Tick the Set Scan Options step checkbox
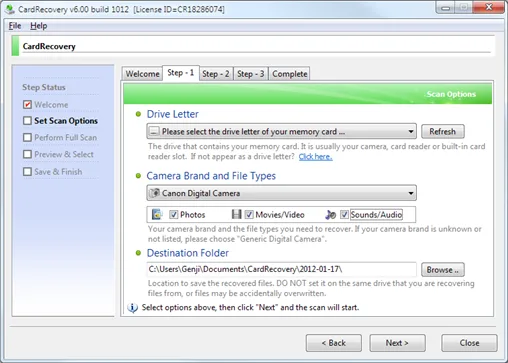Screen dimensions: 508x363 click(x=27, y=121)
